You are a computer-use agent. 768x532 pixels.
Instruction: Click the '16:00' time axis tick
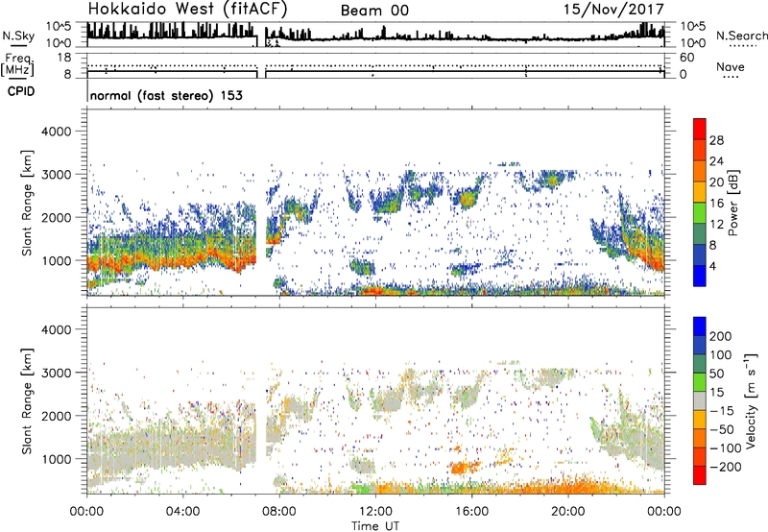471,512
